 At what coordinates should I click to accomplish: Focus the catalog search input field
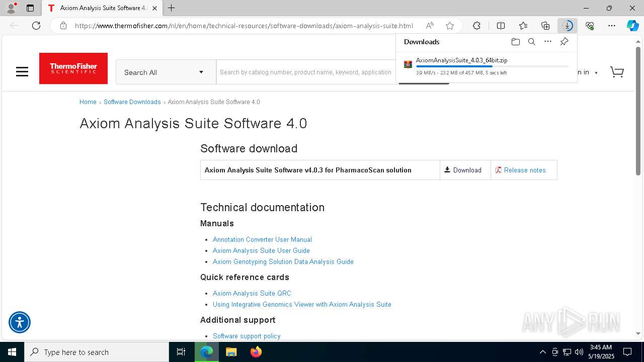[x=306, y=72]
